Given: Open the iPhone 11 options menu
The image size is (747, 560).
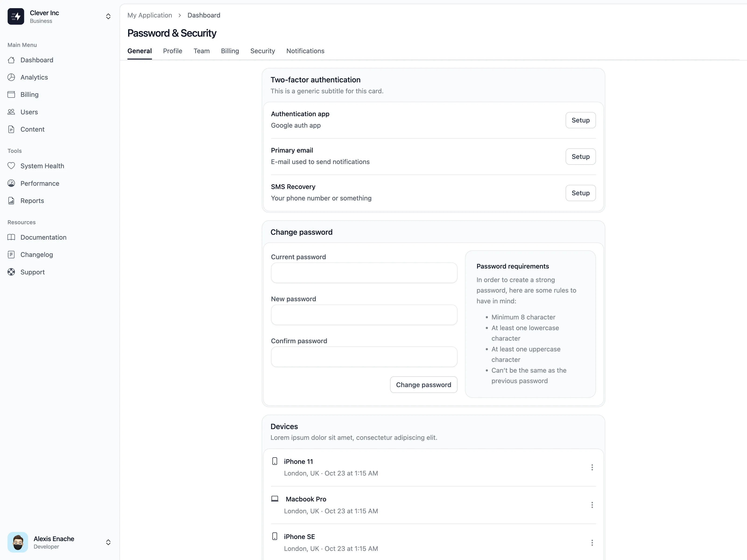Looking at the screenshot, I should pyautogui.click(x=592, y=467).
